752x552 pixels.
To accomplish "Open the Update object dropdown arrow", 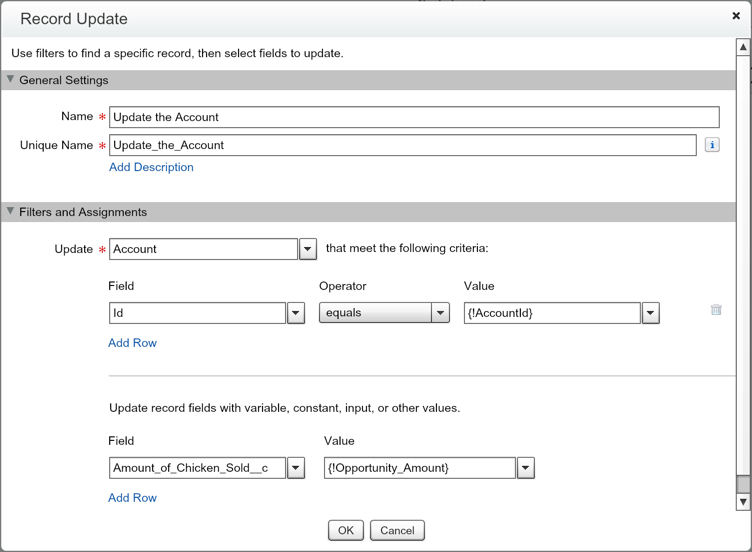I will (x=308, y=249).
